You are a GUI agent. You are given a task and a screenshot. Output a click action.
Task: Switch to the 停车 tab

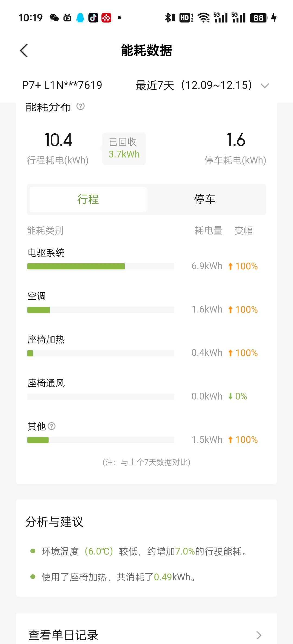click(205, 199)
